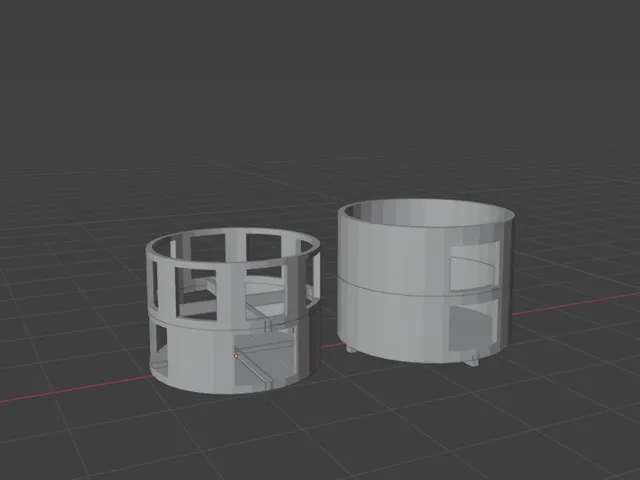Viewport: 640px width, 480px height.
Task: Select the solid-walled cylinder model
Action: [426, 282]
